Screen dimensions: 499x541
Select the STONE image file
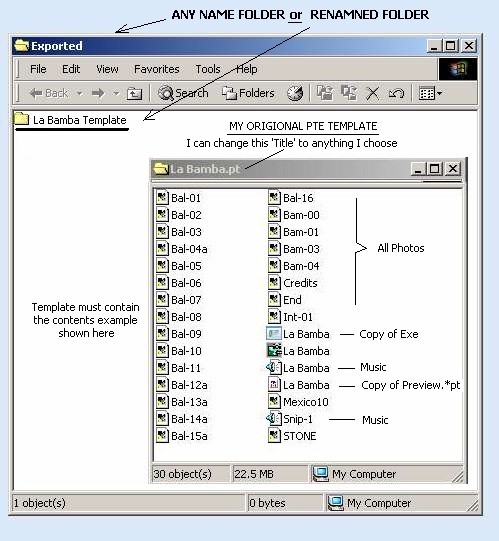point(292,436)
